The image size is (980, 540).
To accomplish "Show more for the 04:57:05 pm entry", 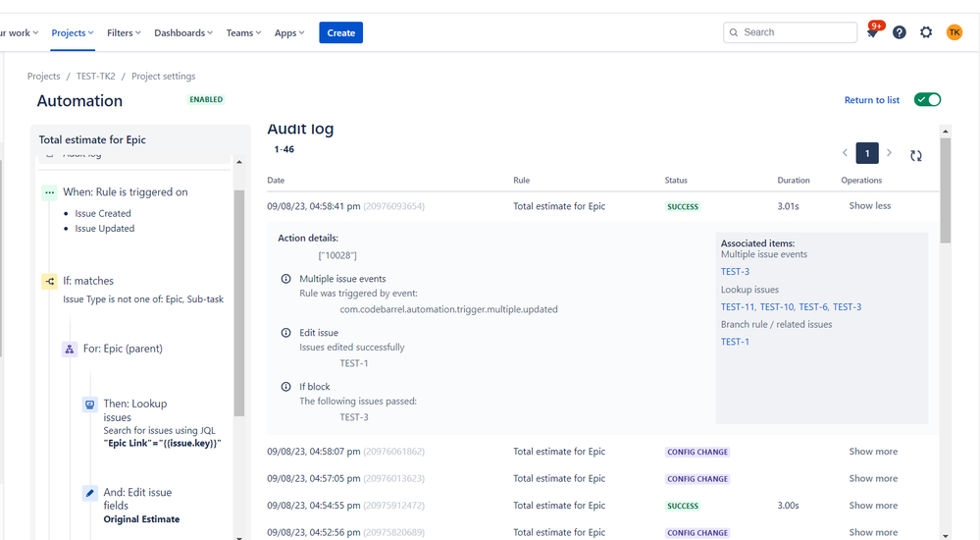I will coord(873,479).
